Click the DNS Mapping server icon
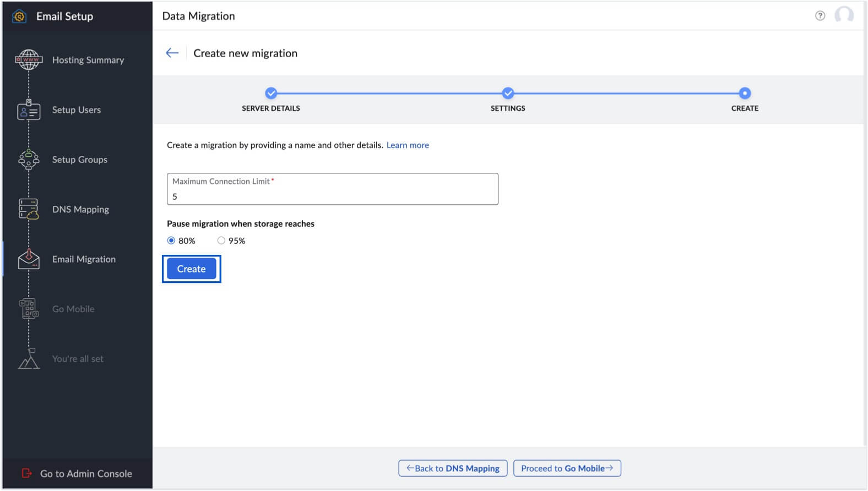The height and width of the screenshot is (491, 868). [29, 209]
